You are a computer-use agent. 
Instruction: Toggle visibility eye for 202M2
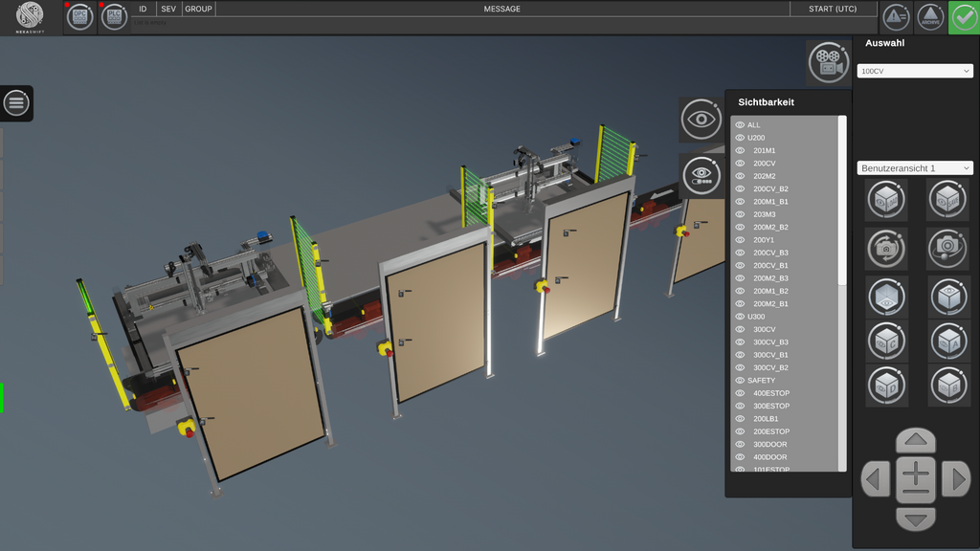tap(740, 176)
